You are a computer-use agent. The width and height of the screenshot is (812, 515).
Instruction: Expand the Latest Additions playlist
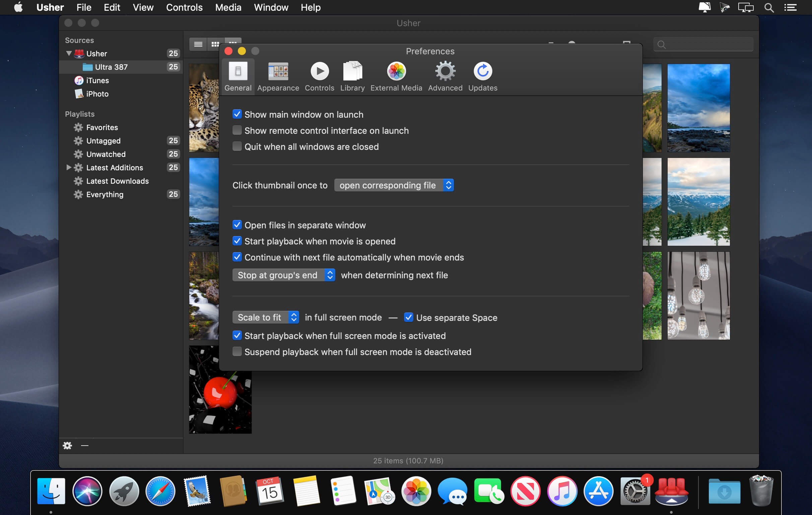[x=68, y=167]
